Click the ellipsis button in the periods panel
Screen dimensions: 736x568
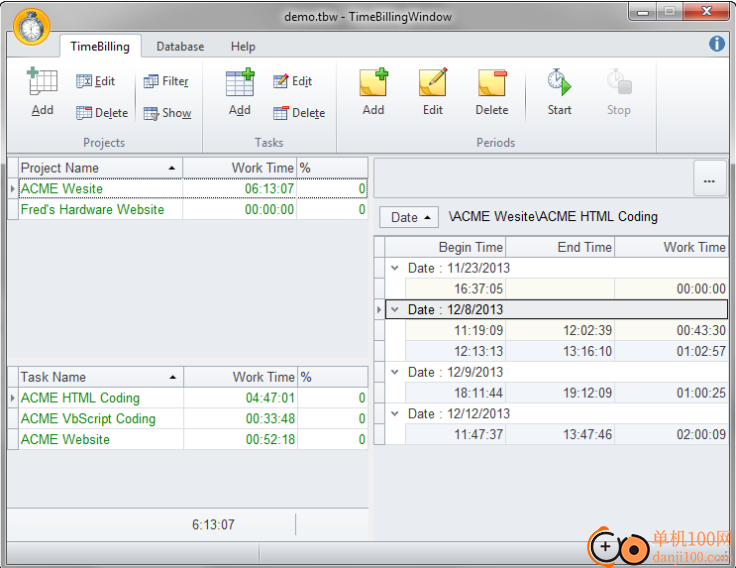tap(709, 178)
